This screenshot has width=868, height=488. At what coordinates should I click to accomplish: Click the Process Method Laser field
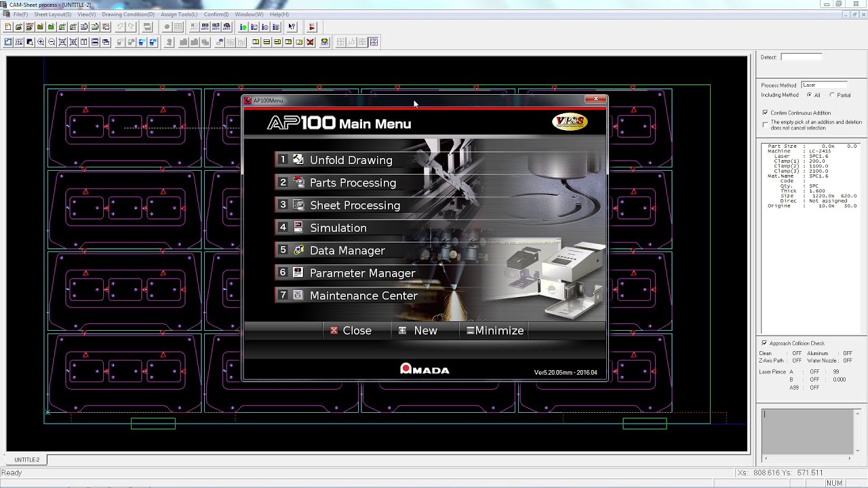824,85
